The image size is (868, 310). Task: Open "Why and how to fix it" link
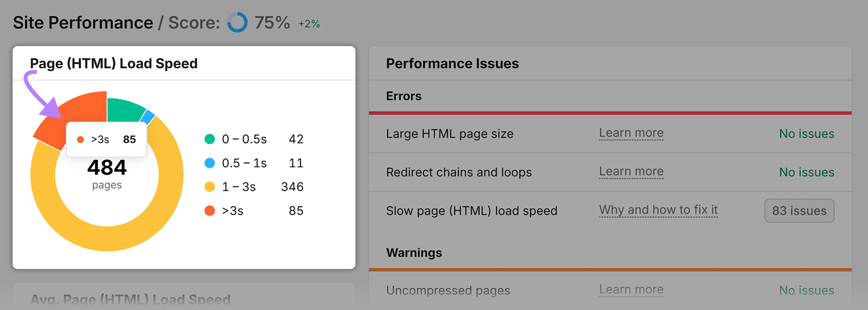pyautogui.click(x=658, y=210)
